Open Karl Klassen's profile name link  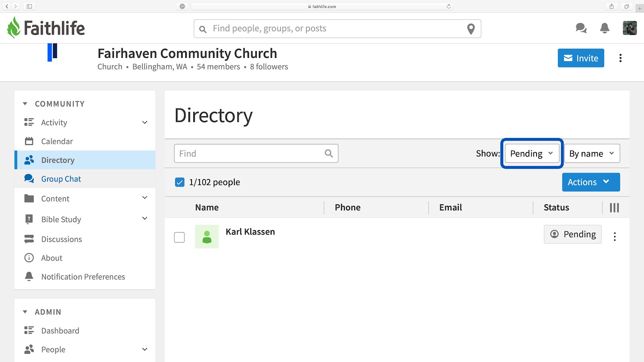250,232
